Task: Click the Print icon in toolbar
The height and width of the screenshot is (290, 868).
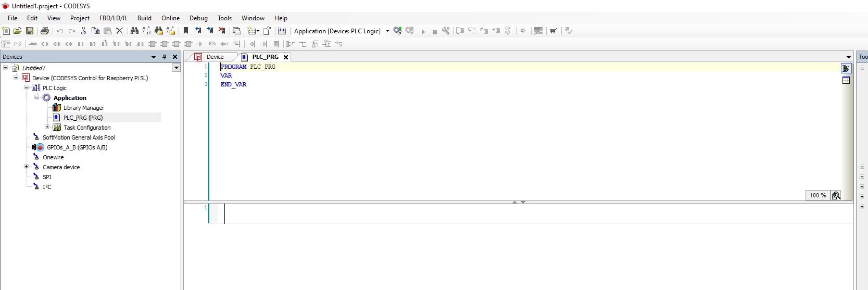Action: coord(45,31)
